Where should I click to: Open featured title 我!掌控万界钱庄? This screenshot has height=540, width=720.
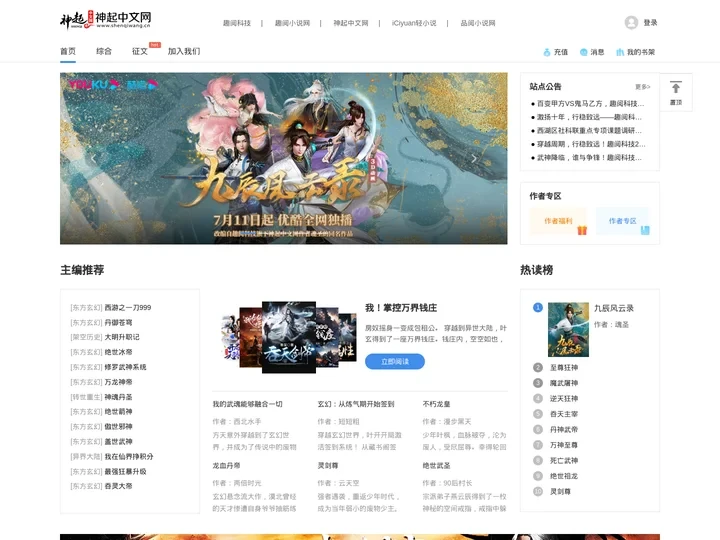click(401, 308)
